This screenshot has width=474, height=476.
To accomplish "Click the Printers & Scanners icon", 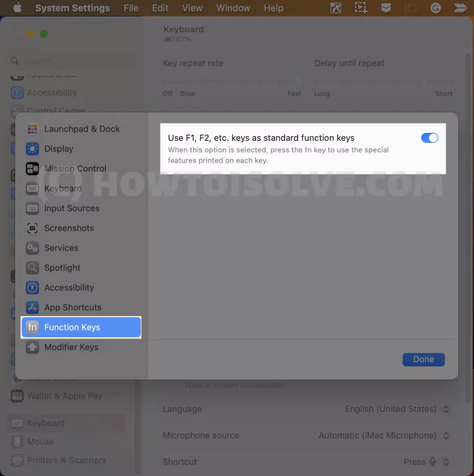I will pyautogui.click(x=17, y=461).
